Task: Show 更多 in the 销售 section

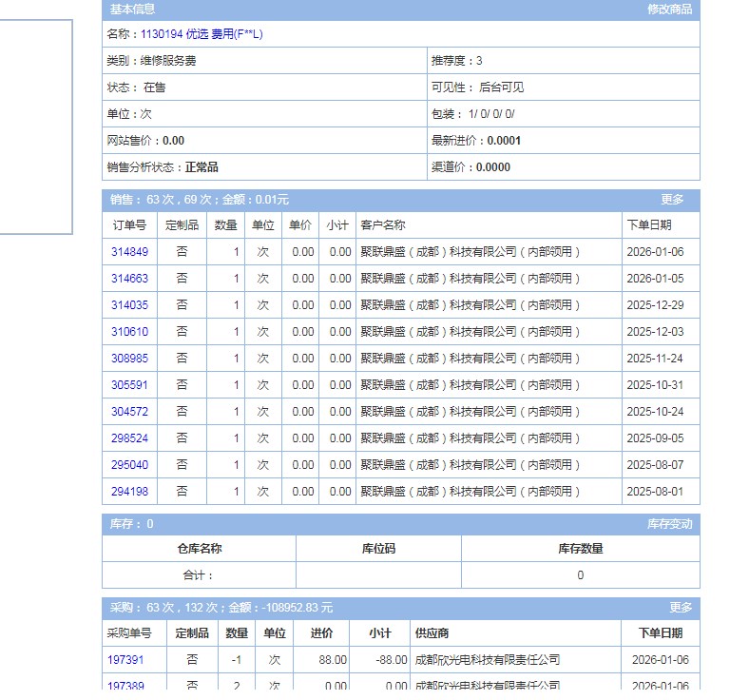Action: [672, 200]
